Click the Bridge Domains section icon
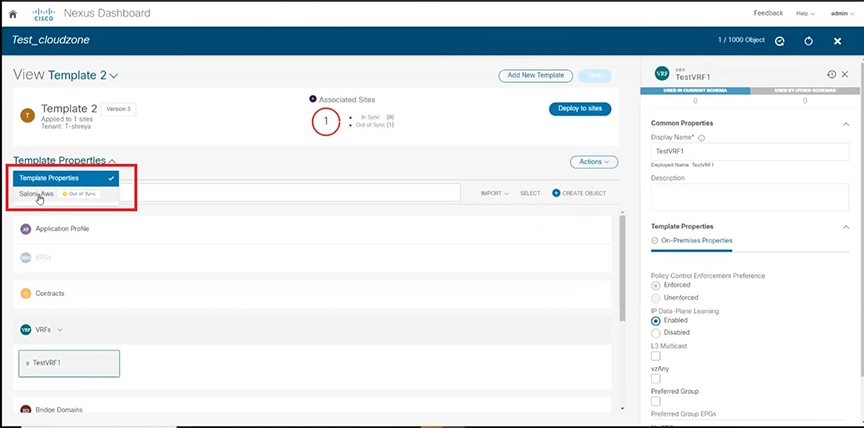 pos(25,409)
